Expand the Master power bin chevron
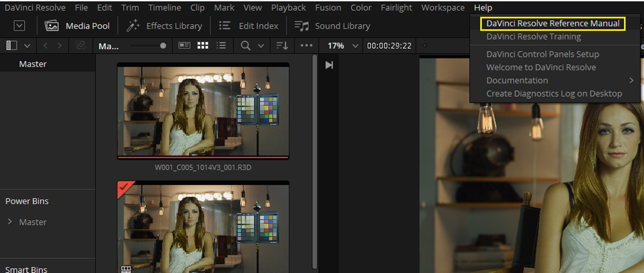The width and height of the screenshot is (644, 273). [x=10, y=222]
